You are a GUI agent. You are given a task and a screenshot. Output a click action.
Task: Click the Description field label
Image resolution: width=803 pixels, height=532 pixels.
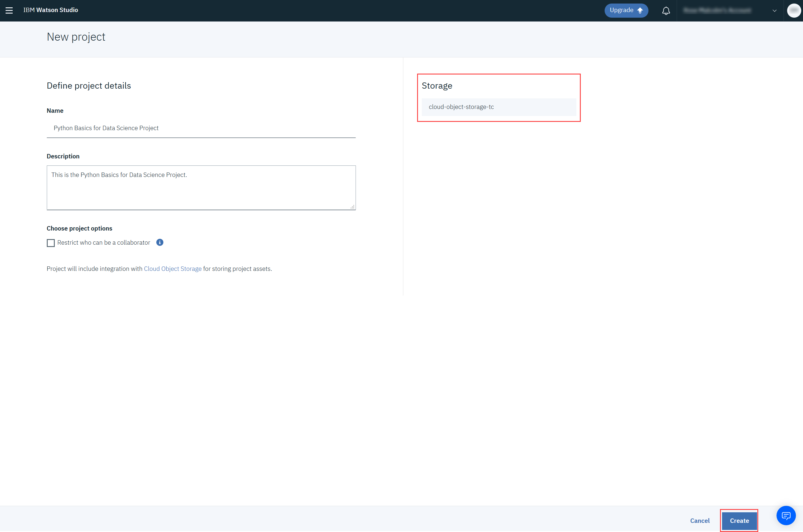(63, 156)
